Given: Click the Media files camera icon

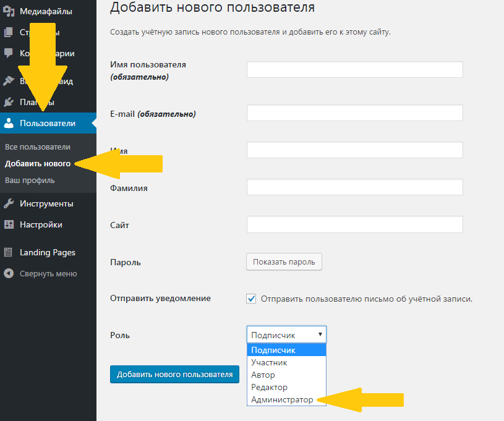Looking at the screenshot, I should 9,12.
